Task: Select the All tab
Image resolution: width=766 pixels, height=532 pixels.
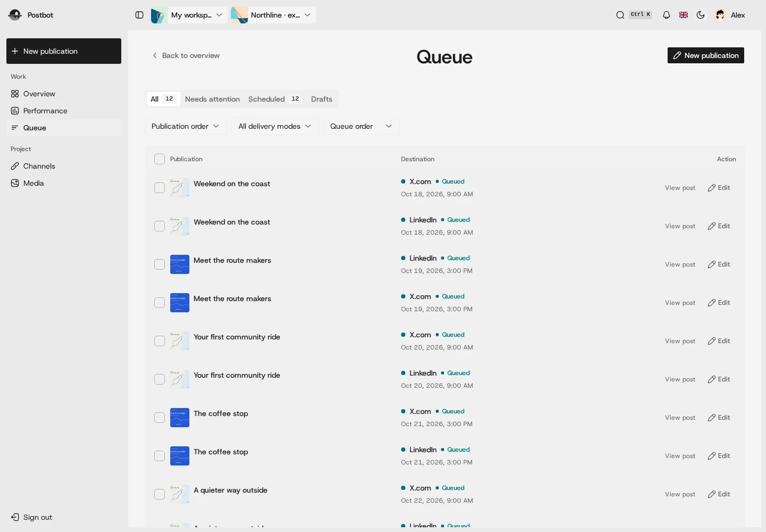Action: 163,99
